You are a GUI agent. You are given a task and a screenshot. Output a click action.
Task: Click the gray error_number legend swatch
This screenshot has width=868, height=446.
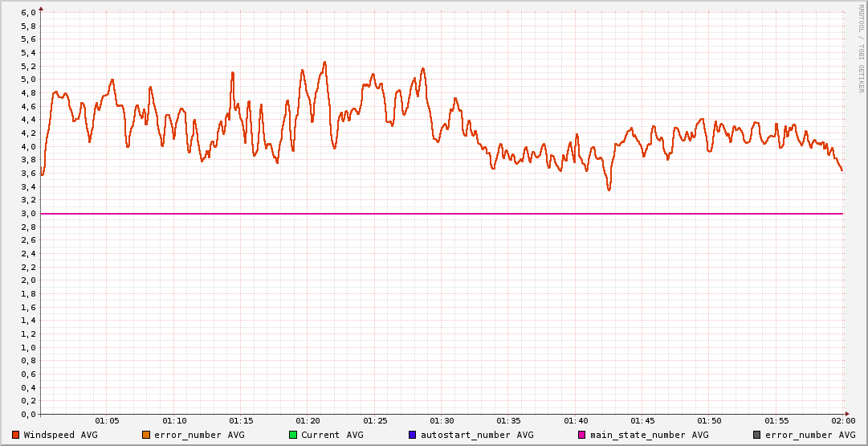tap(756, 435)
